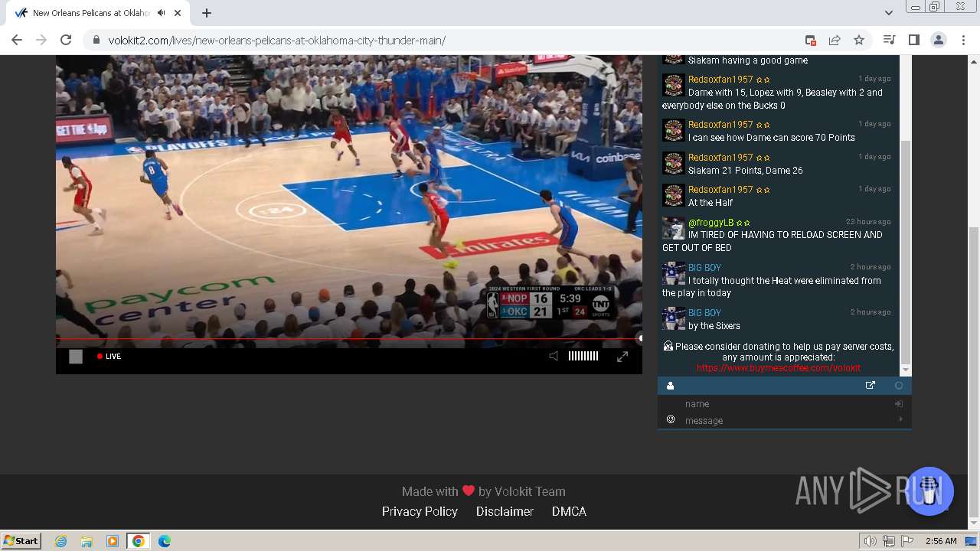Open the Chrome profile avatar
The width and height of the screenshot is (980, 551).
(939, 40)
